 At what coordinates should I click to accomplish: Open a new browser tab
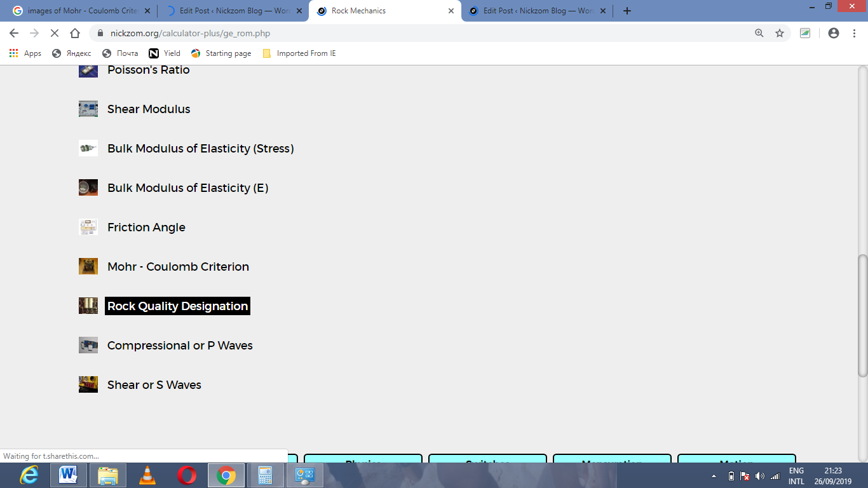point(627,11)
